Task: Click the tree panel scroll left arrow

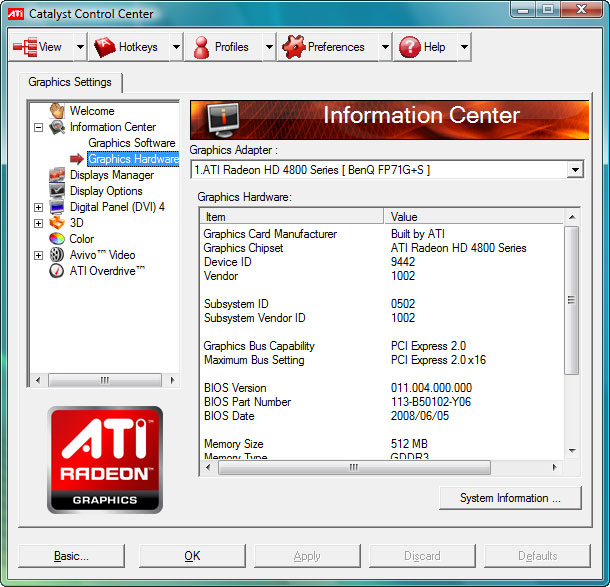Action: click(37, 380)
